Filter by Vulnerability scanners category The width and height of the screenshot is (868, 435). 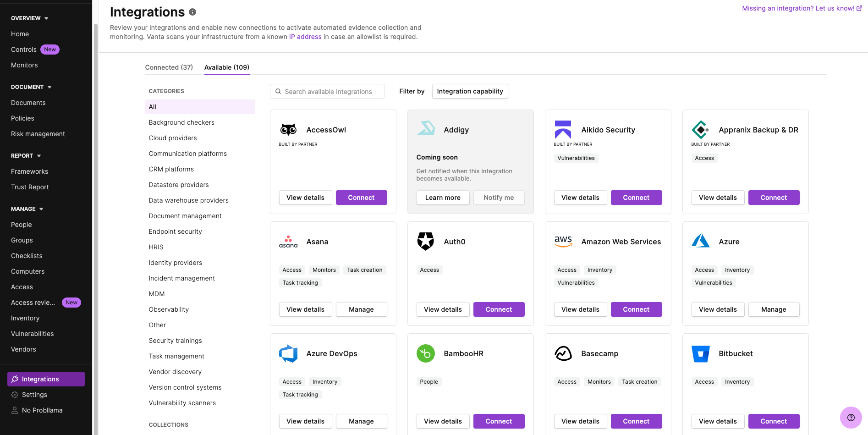[x=182, y=403]
